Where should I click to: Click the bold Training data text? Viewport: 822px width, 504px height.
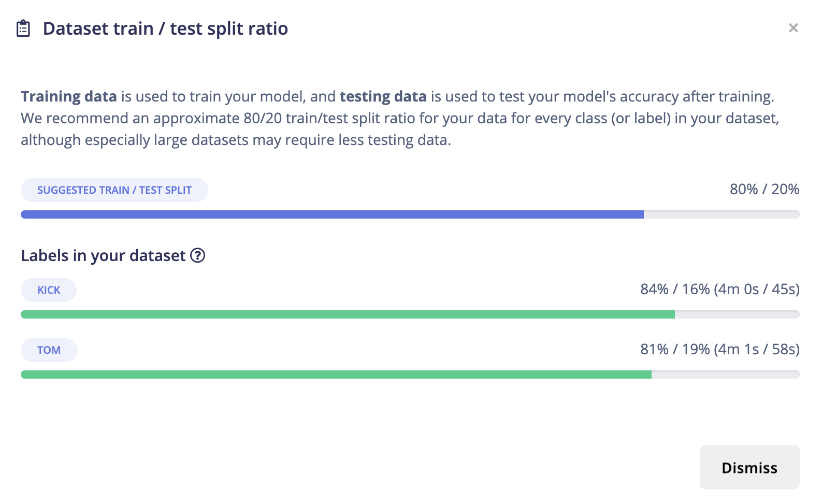point(69,96)
